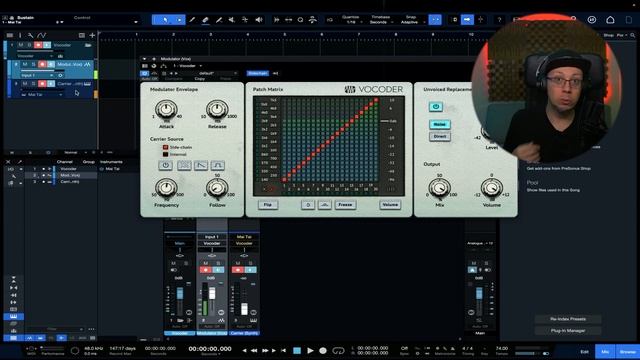The image size is (640, 360).
Task: Open the Vocoder bus dropdown on folder track
Action: [x=35, y=56]
